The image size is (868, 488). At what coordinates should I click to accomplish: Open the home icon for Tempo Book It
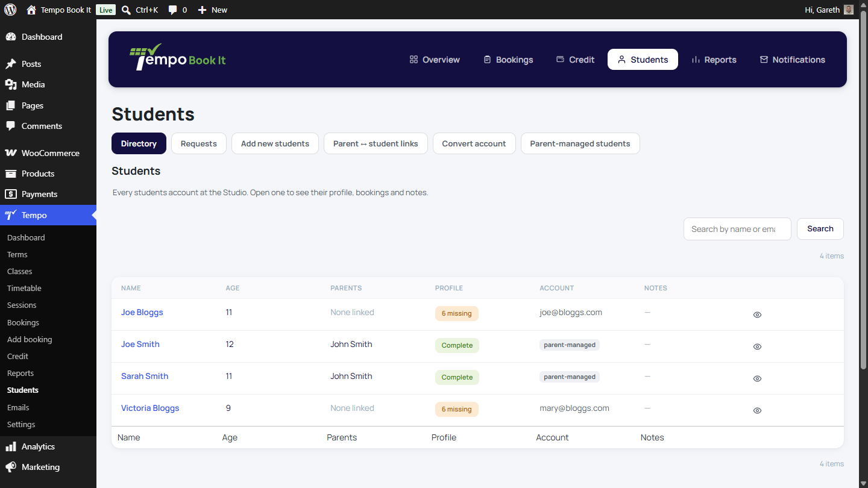pos(31,10)
